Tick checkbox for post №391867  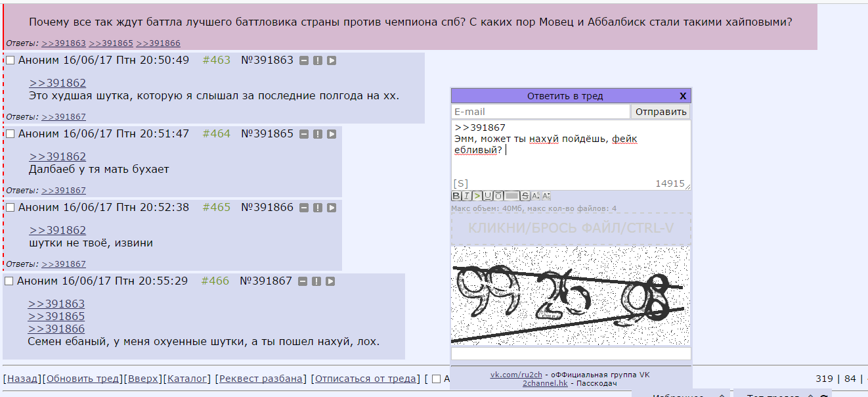[x=9, y=281]
